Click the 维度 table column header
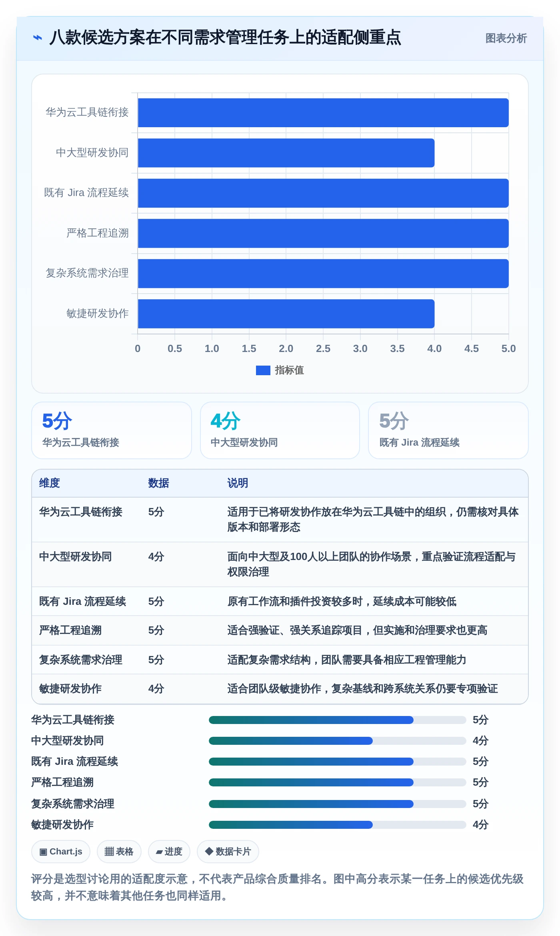 point(50,483)
